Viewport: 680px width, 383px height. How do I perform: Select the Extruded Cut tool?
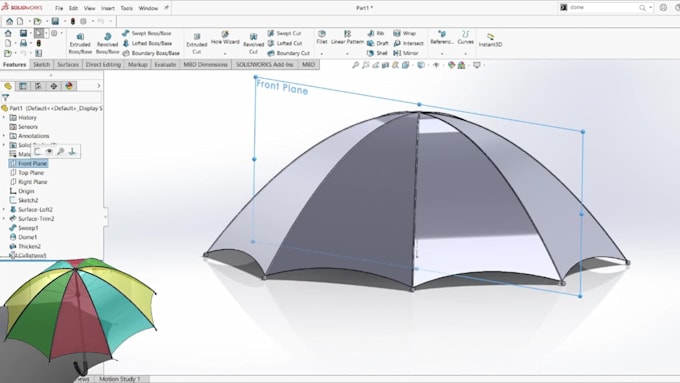196,43
